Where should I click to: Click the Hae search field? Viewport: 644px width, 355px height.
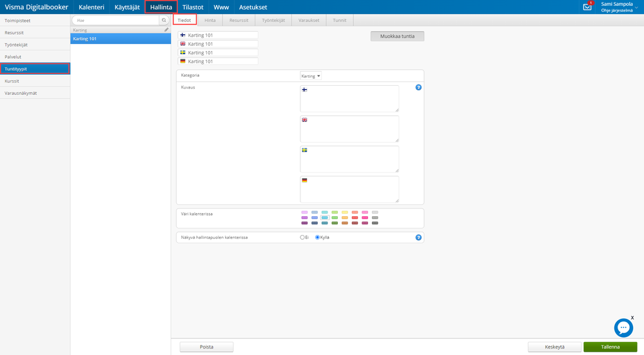pos(116,20)
